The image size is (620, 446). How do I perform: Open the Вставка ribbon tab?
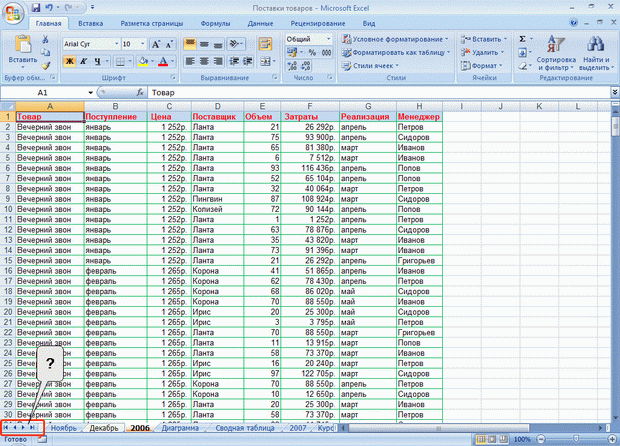coord(91,23)
